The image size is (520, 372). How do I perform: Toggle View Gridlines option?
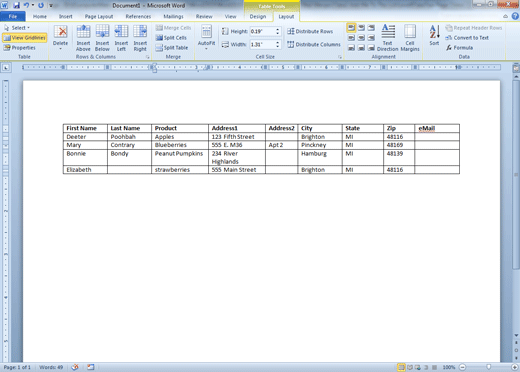coord(24,38)
